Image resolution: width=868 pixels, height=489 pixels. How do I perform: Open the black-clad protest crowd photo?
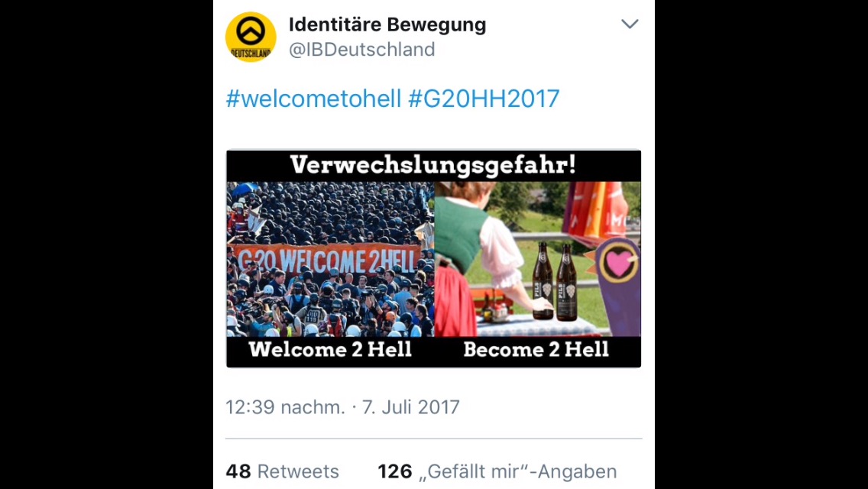click(x=331, y=259)
